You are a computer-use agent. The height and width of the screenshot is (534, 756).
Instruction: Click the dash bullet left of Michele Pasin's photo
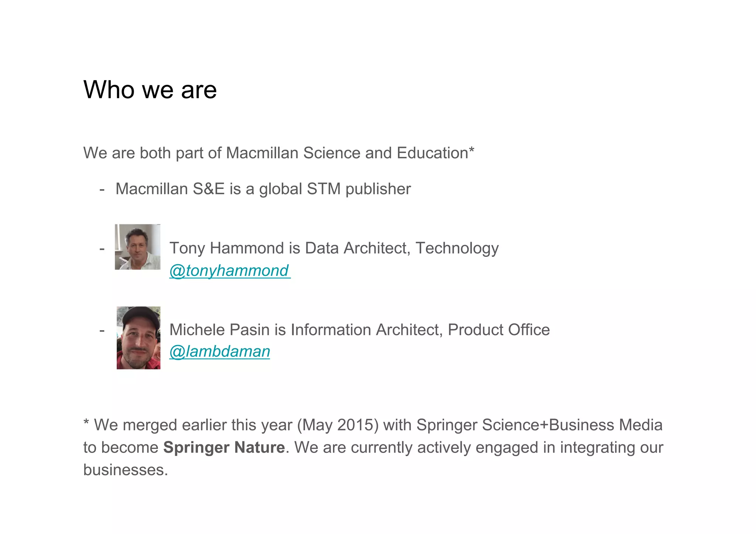(102, 330)
